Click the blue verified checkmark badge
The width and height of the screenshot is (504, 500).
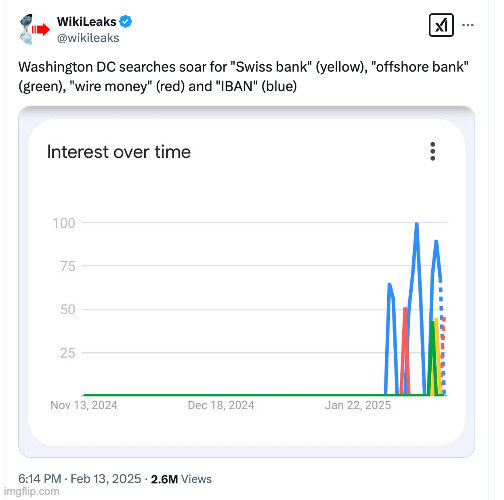coord(126,22)
